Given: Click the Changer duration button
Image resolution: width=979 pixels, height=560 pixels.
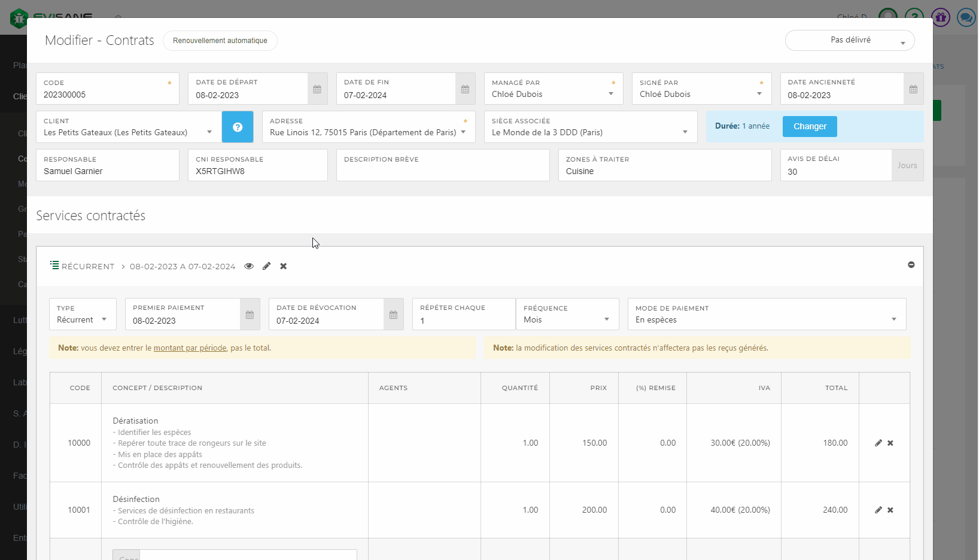Looking at the screenshot, I should [x=809, y=127].
